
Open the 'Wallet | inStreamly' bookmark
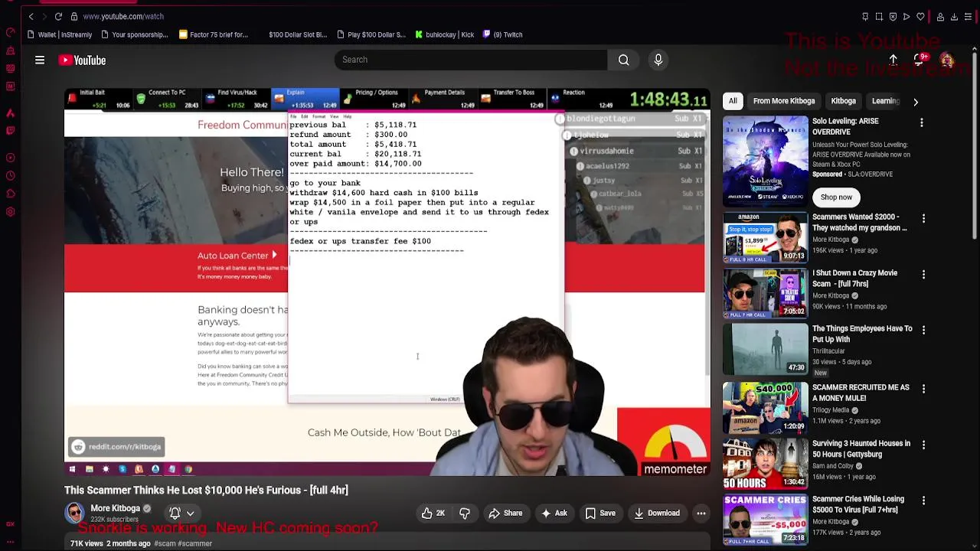point(60,34)
